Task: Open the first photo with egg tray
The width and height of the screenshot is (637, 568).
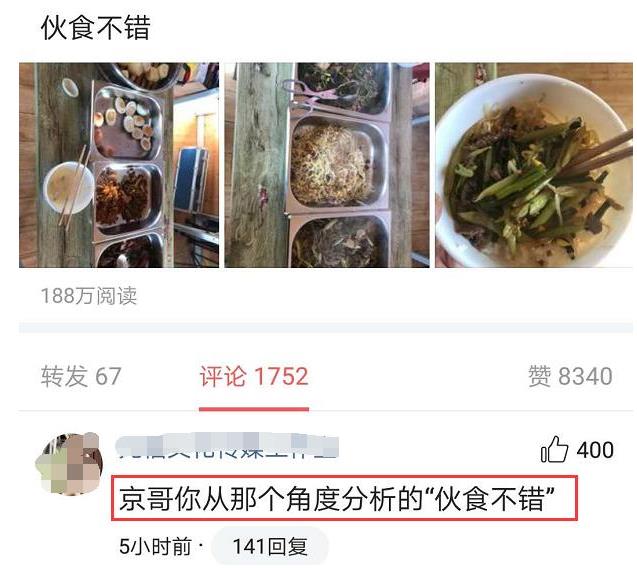Action: 119,165
